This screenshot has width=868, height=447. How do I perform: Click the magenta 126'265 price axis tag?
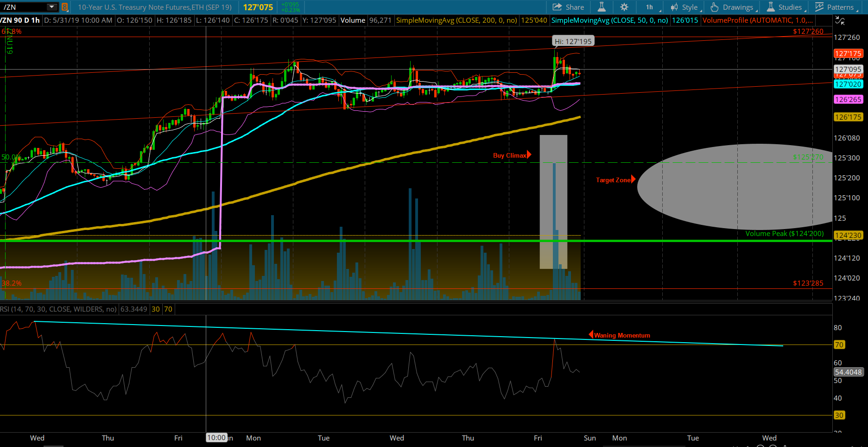(x=848, y=99)
